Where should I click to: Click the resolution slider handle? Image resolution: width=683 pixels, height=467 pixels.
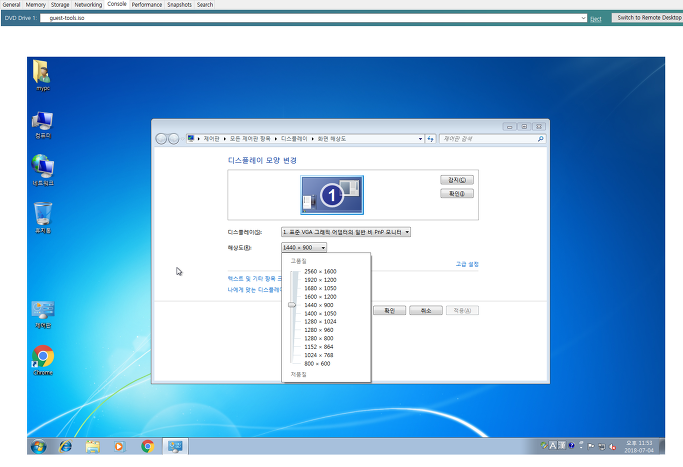click(292, 305)
